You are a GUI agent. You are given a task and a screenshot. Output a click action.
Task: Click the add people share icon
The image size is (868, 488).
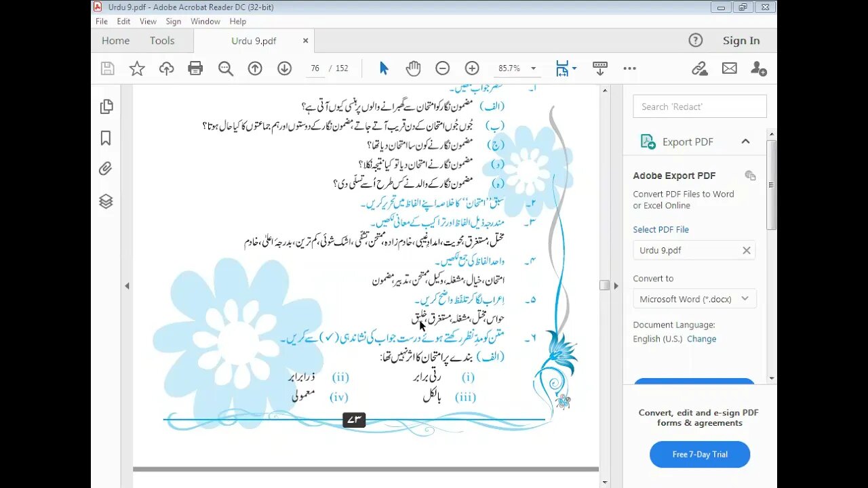pyautogui.click(x=759, y=68)
